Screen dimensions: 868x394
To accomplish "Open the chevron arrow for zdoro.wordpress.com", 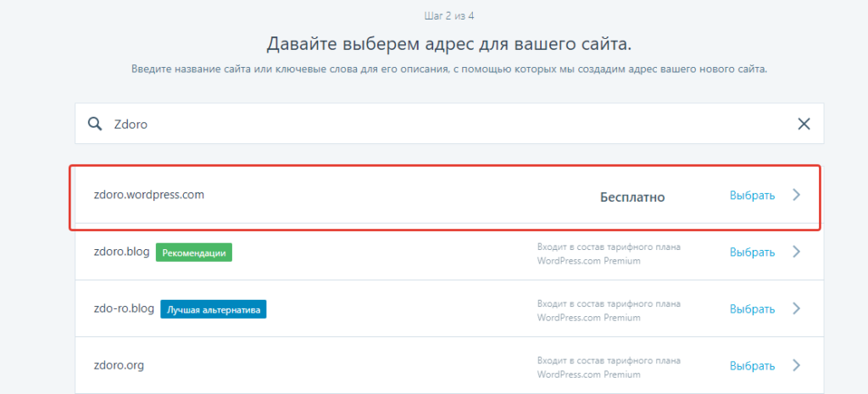I will tap(797, 195).
